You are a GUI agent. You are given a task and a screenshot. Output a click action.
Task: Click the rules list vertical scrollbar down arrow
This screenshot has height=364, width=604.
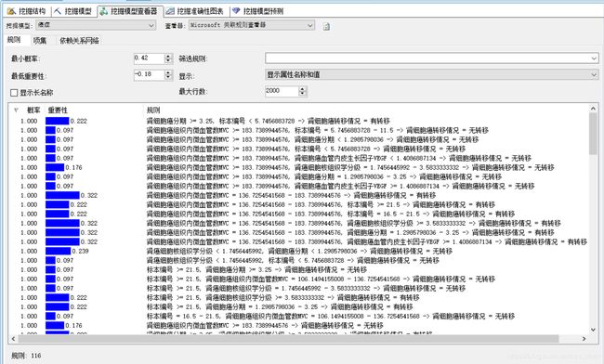click(x=593, y=330)
